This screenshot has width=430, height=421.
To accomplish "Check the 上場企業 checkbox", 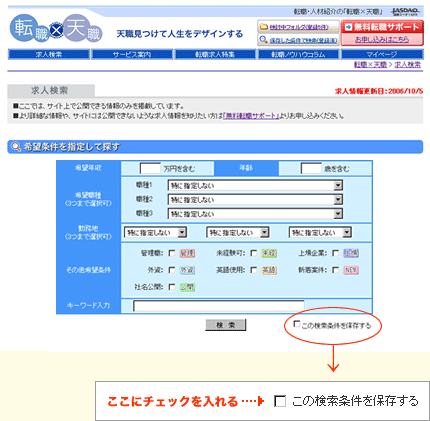I will [336, 253].
